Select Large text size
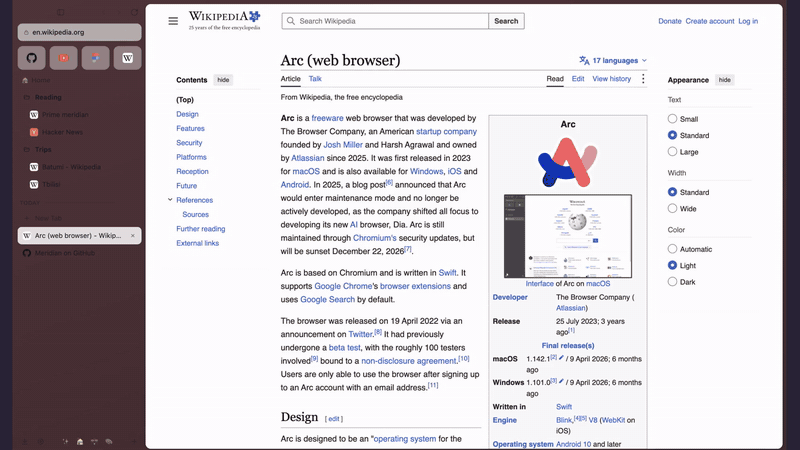Screen dimensions: 800x450 [x=672, y=152]
